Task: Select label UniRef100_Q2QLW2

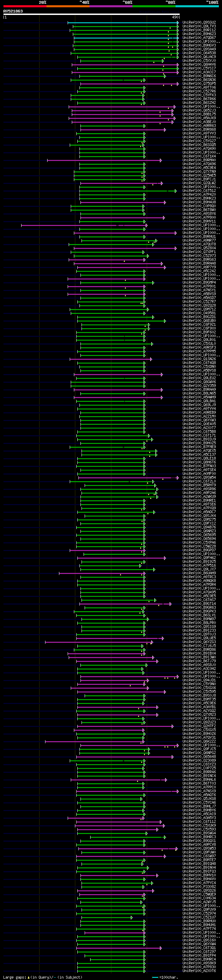Action: (x=199, y=183)
